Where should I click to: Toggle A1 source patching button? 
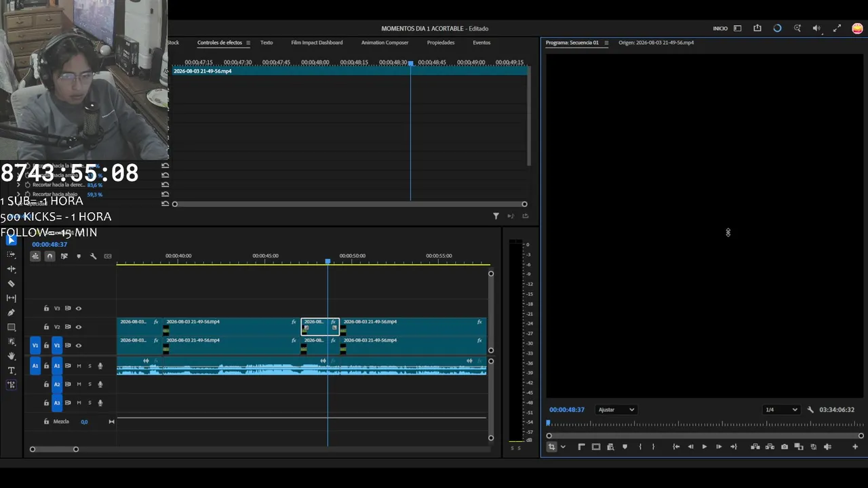(x=35, y=366)
